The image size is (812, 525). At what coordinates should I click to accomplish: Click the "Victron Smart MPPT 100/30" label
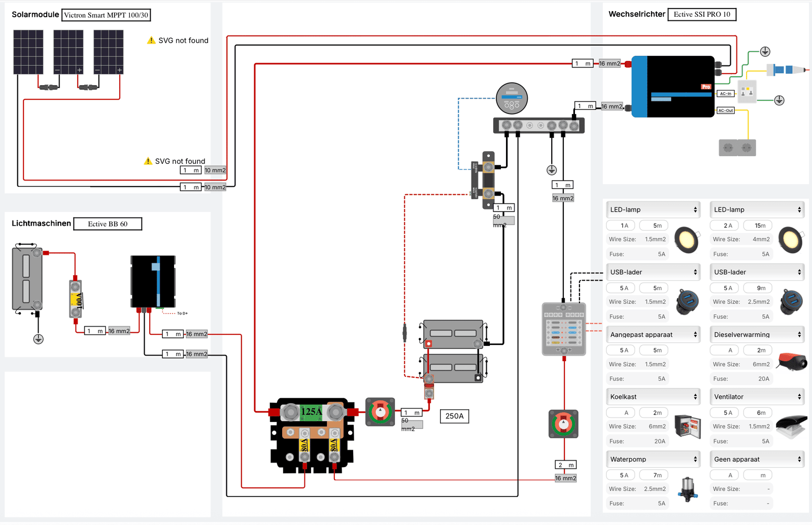[x=106, y=15]
